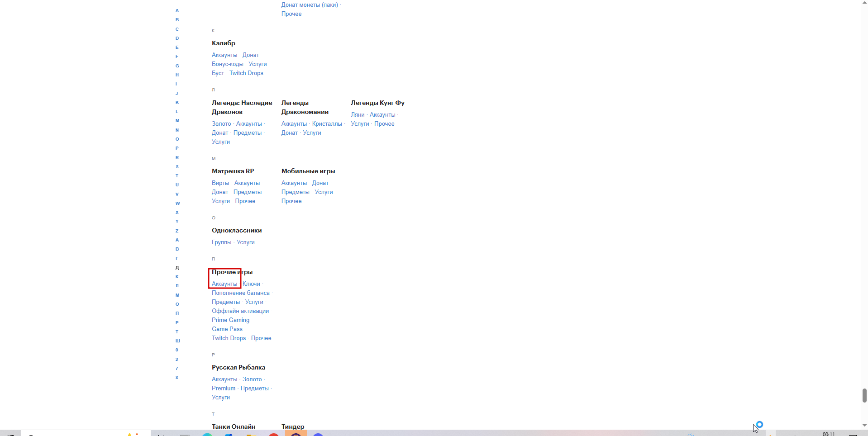
Task: Open Аккаунты under Легенды Дракономании
Action: [294, 124]
